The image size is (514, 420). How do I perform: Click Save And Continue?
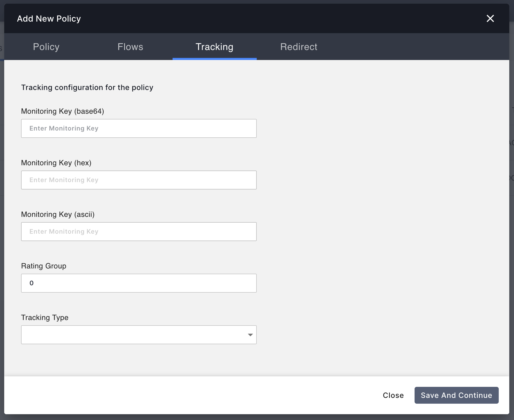456,395
